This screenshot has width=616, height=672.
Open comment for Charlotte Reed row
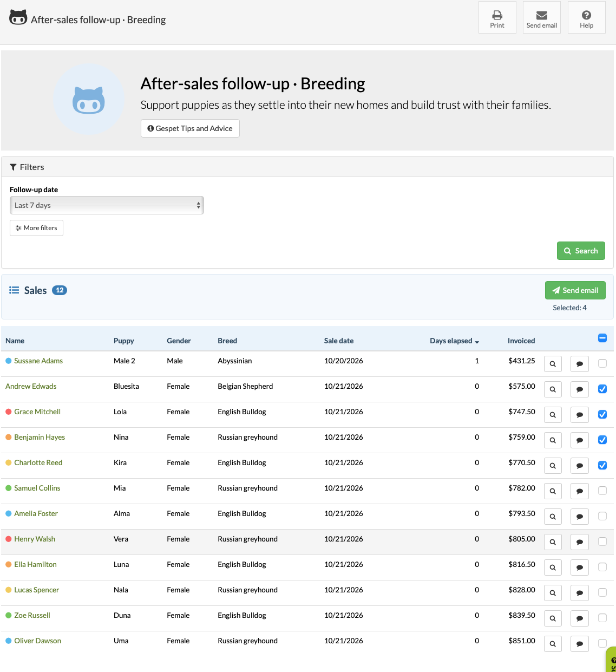580,466
